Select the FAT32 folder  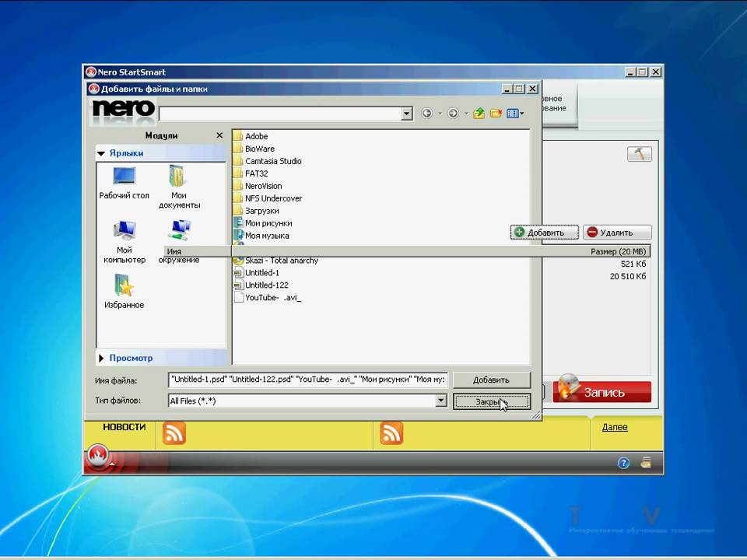pyautogui.click(x=251, y=173)
